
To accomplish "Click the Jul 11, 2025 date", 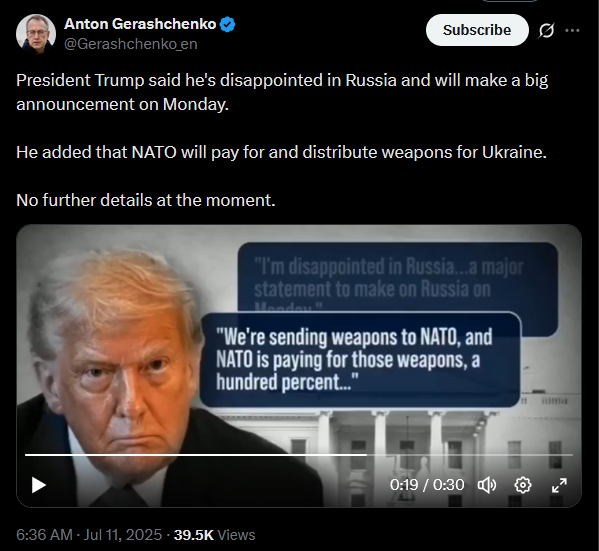I will [x=123, y=535].
